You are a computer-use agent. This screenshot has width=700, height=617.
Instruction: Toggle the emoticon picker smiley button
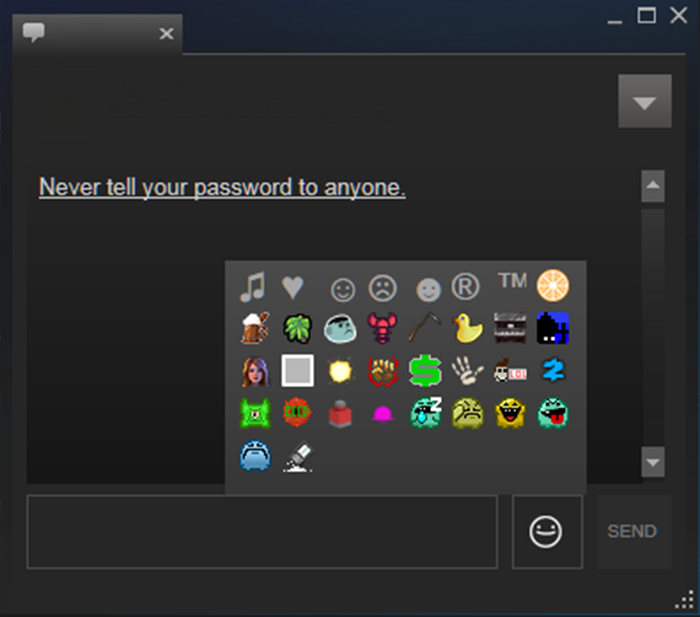point(547,531)
